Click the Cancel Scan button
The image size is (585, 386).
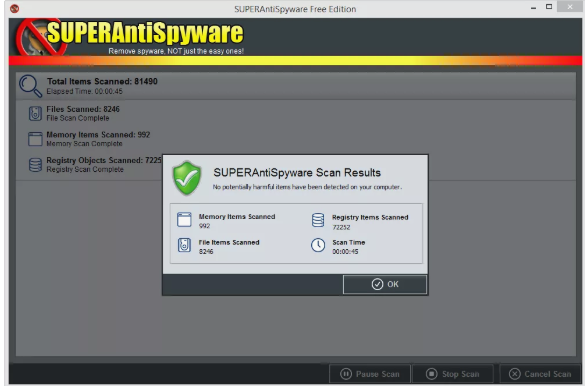point(540,374)
